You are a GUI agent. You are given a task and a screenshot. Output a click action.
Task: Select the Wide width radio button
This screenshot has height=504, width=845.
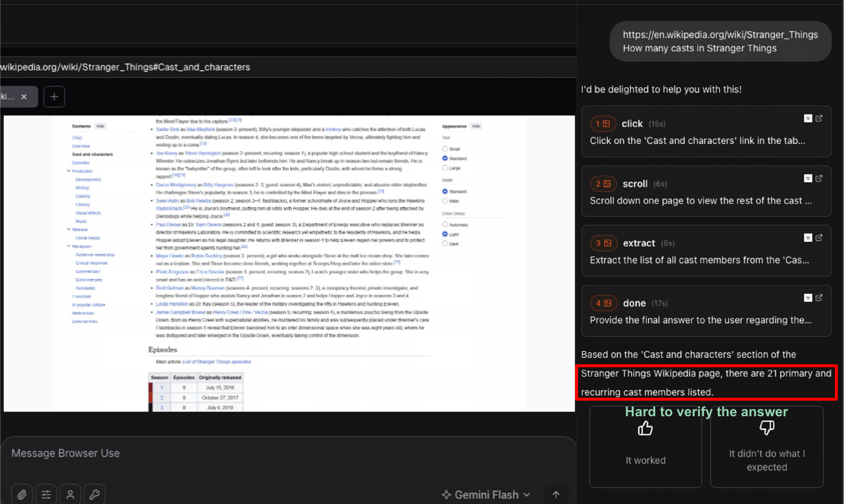click(445, 202)
